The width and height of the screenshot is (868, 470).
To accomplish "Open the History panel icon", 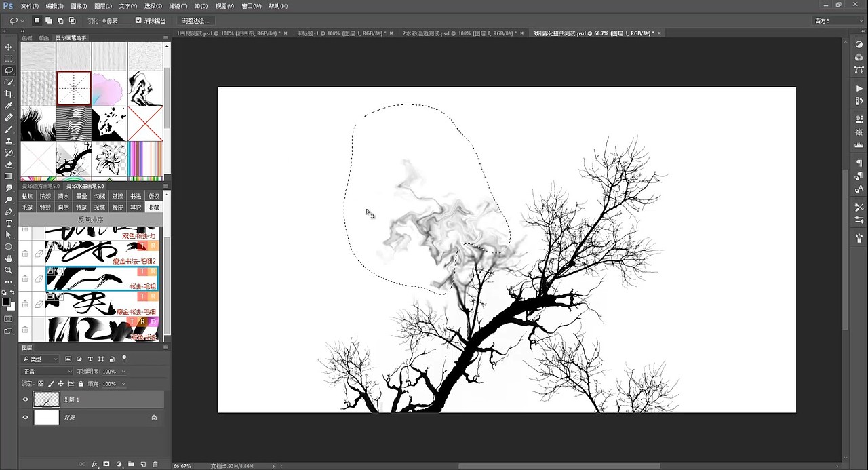I will [x=859, y=101].
